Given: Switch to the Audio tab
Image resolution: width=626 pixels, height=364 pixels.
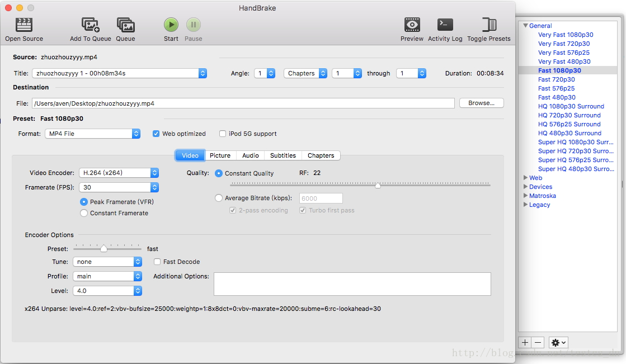Looking at the screenshot, I should 251,155.
